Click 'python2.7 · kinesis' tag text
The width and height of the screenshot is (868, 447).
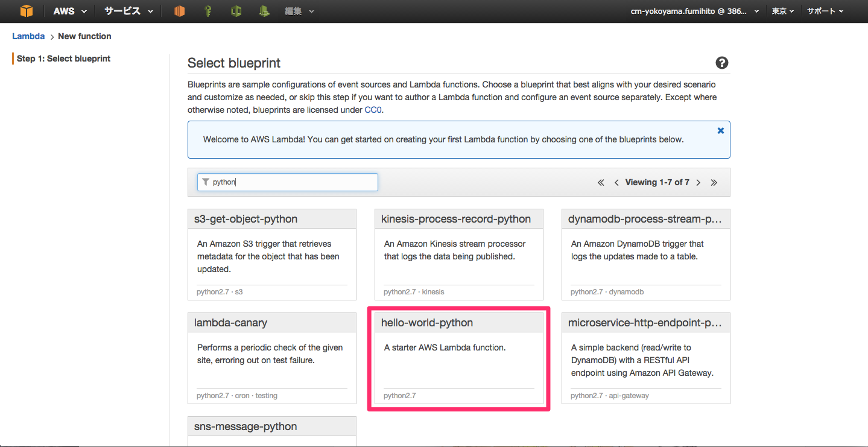[414, 292]
